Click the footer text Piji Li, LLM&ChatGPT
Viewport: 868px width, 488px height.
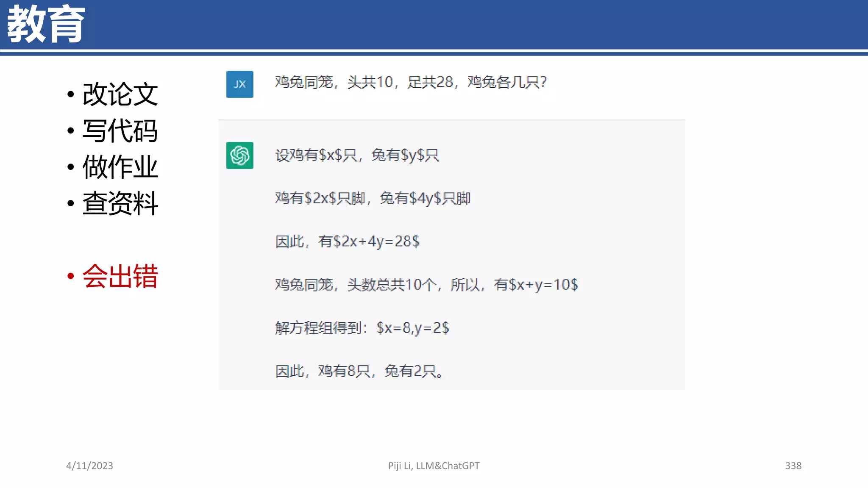point(434,466)
